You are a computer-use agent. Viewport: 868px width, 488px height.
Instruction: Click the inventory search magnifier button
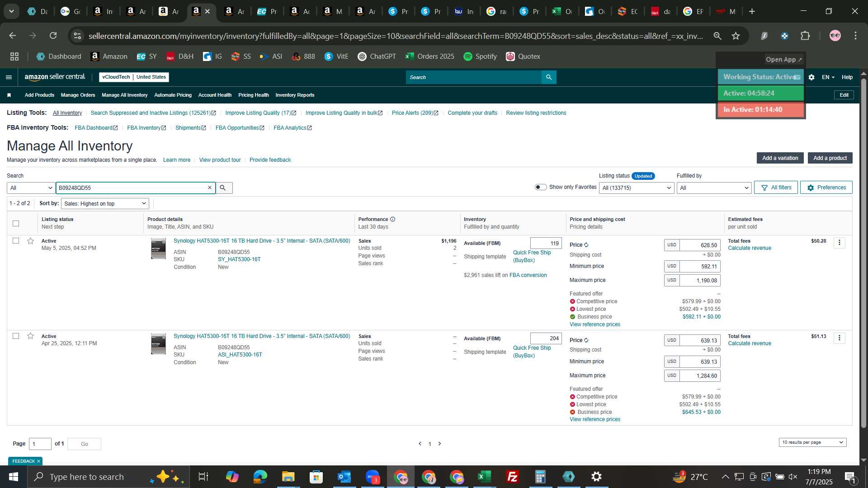click(223, 188)
